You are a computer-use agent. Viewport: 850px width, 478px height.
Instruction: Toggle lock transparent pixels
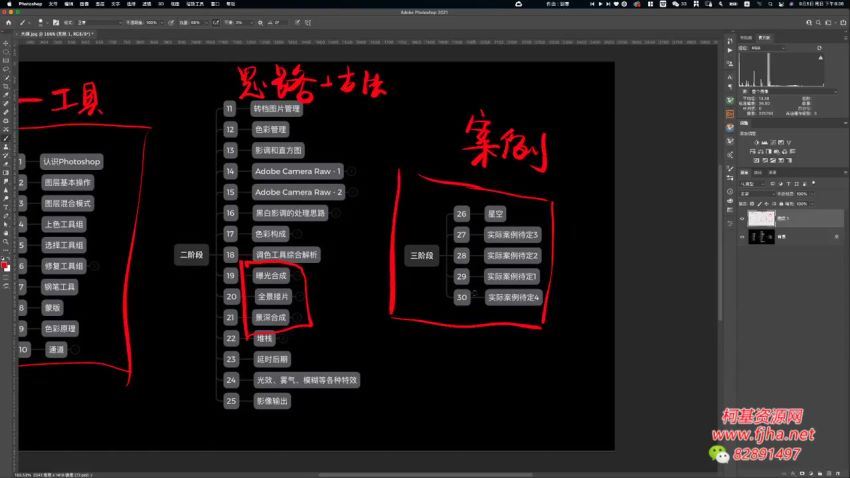pyautogui.click(x=752, y=204)
